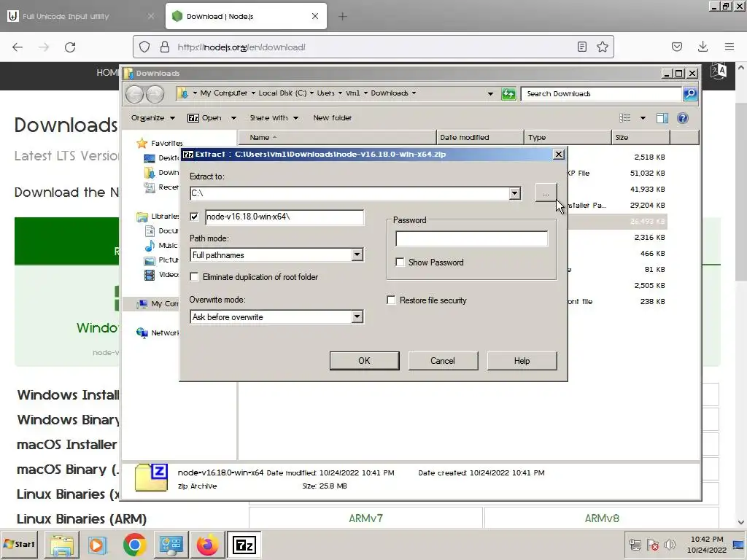Switch to Firefox in taskbar
747x560 pixels.
[x=207, y=544]
